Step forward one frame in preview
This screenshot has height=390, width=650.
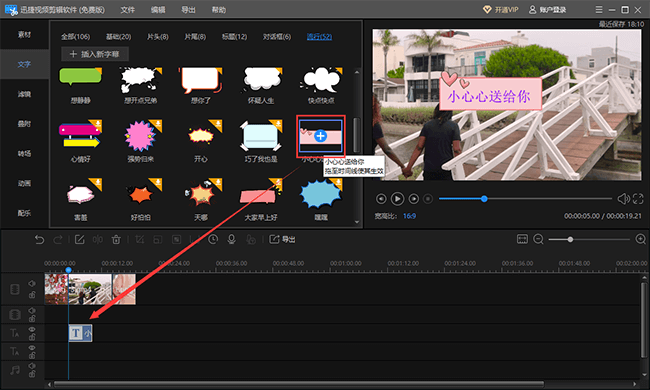point(413,199)
